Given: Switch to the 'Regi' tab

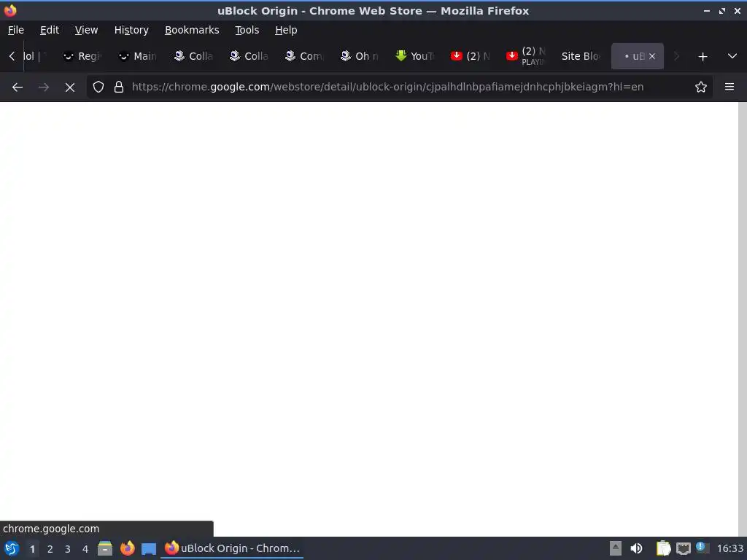Looking at the screenshot, I should 83,56.
